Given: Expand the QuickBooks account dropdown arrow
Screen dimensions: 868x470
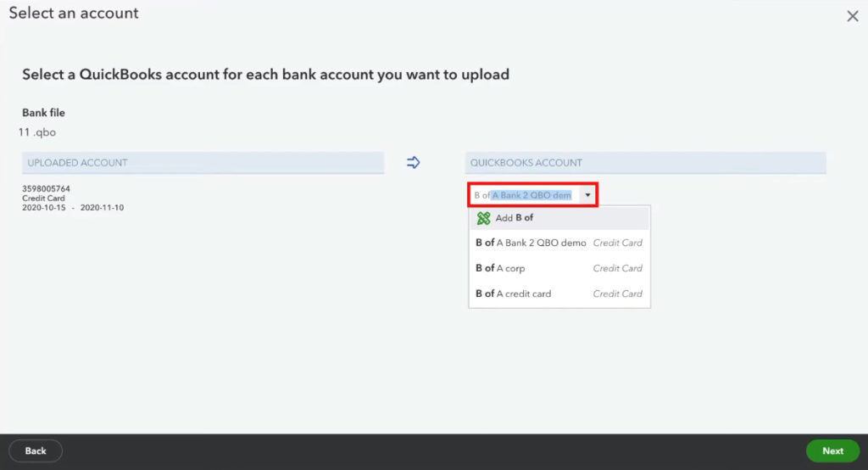Looking at the screenshot, I should pos(587,195).
